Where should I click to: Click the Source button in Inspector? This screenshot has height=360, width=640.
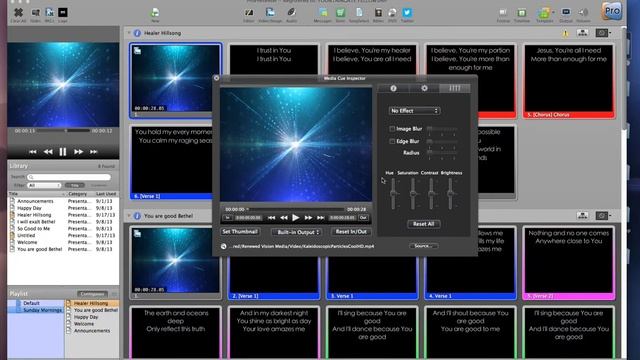point(424,246)
